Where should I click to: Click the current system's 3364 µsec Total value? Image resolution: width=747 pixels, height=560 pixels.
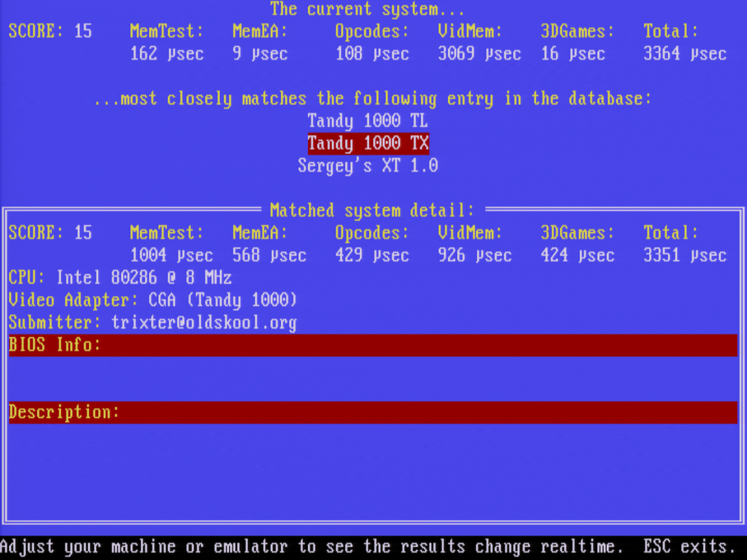pyautogui.click(x=685, y=54)
